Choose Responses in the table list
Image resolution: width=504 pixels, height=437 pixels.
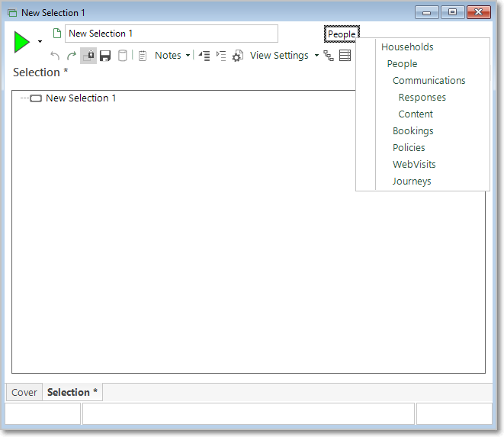(x=422, y=97)
